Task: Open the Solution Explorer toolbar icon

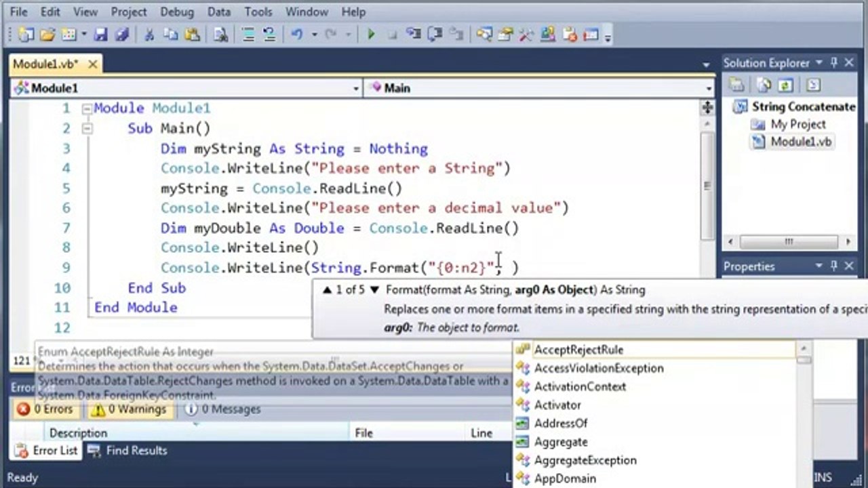Action: (x=484, y=35)
